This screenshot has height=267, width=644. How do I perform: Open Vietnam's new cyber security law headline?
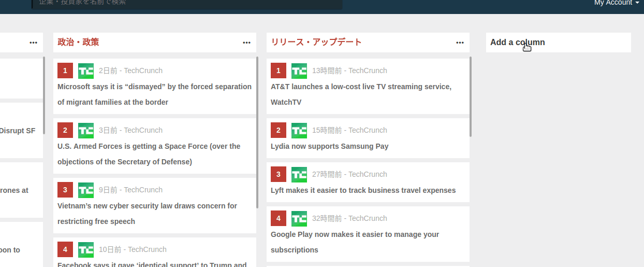(147, 214)
